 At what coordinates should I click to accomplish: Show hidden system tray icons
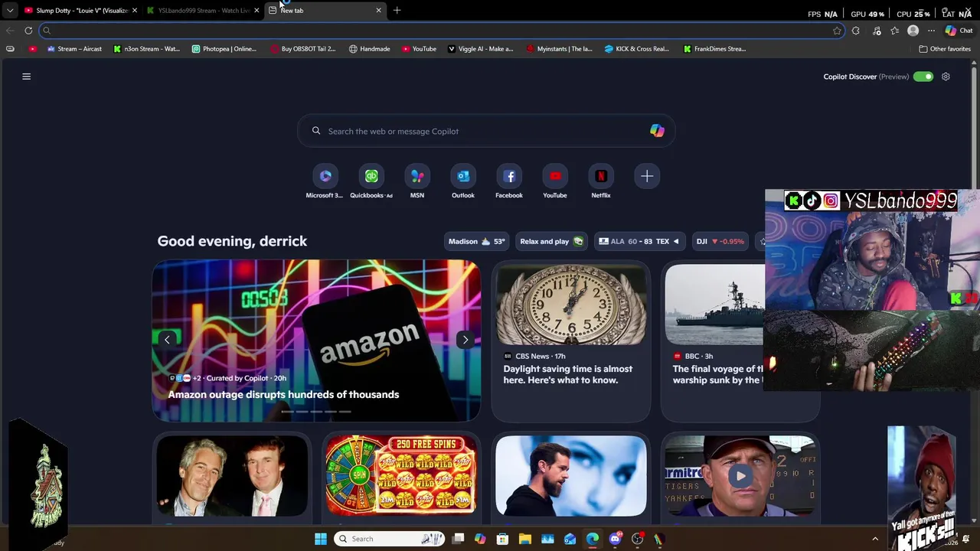click(875, 539)
